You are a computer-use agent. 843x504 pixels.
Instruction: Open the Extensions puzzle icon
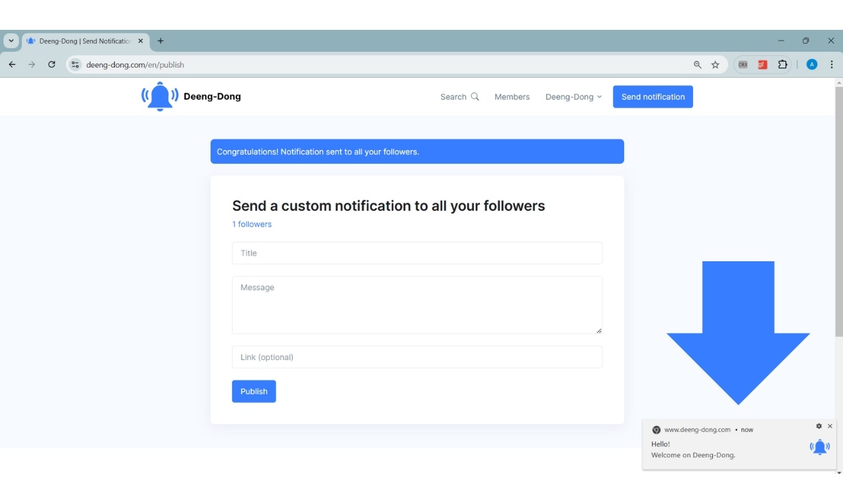(783, 64)
